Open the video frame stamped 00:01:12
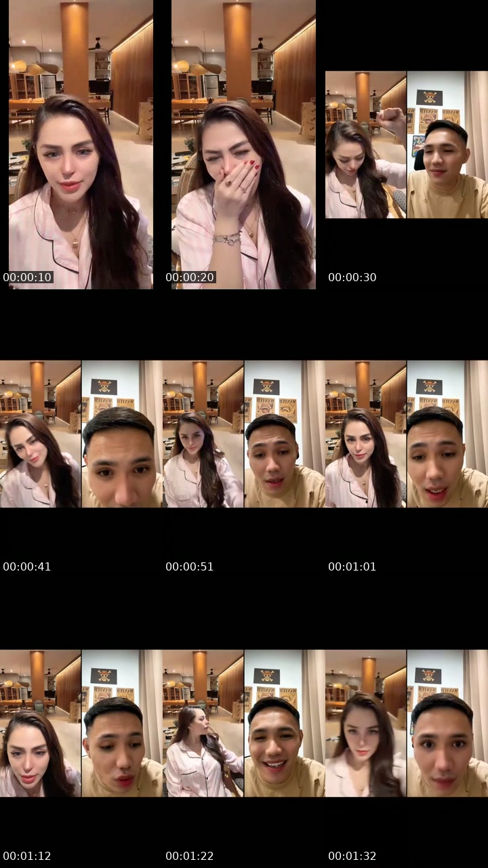Screen dimensions: 488x868 coord(81,723)
